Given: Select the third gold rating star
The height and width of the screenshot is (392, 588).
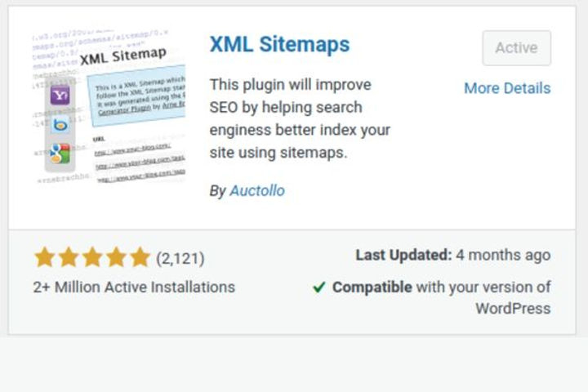Looking at the screenshot, I should click(x=92, y=257).
